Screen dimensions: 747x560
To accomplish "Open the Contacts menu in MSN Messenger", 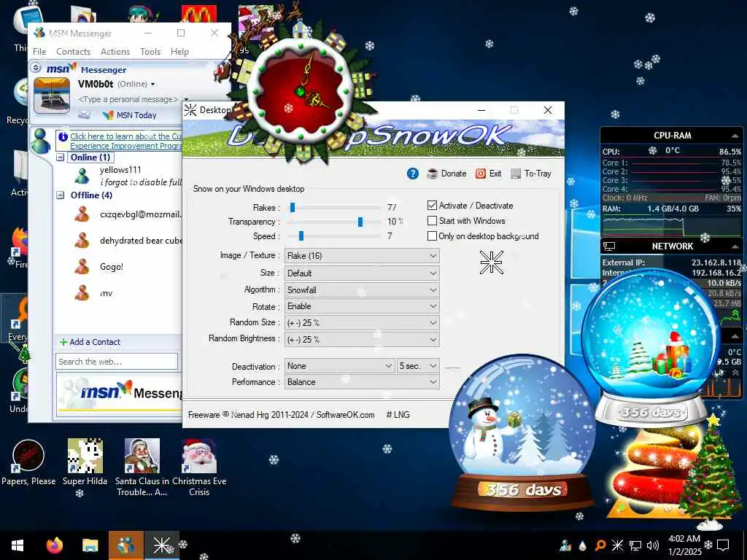I will (x=74, y=52).
